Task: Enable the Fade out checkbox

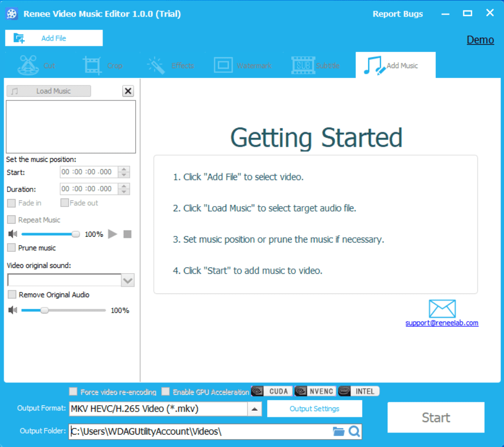Action: 64,202
